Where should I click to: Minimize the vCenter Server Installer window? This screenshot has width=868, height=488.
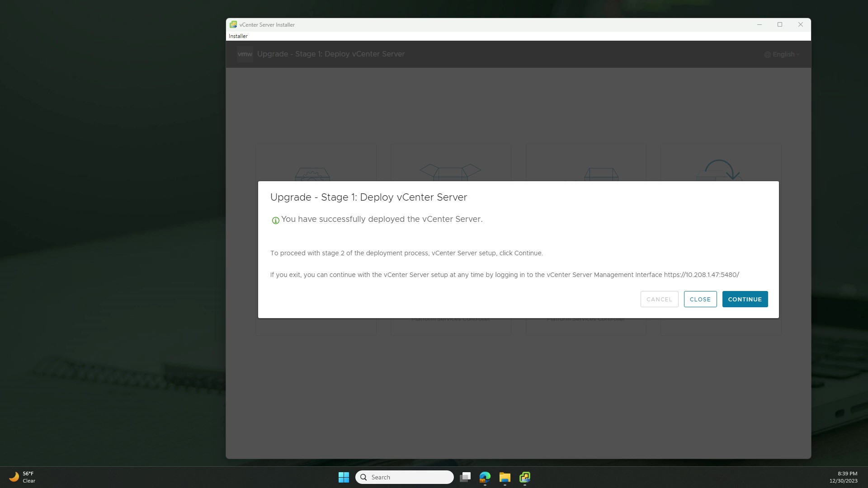pyautogui.click(x=759, y=25)
